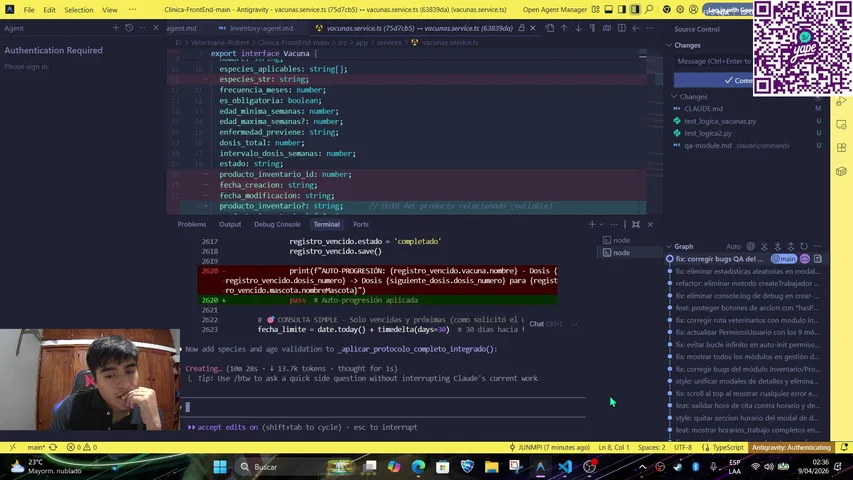
Task: Open CLAUDE.md in changes list
Action: click(703, 108)
